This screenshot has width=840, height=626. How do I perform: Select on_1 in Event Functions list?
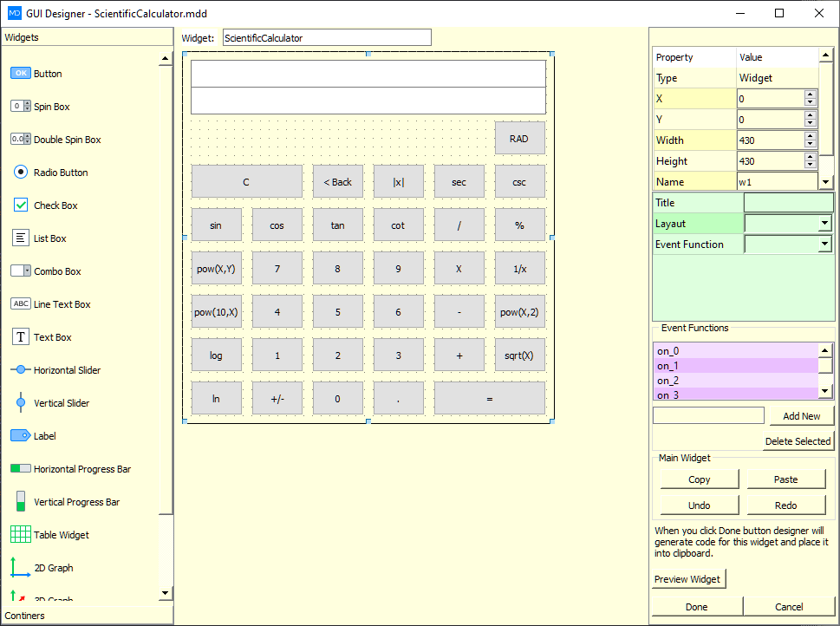point(735,366)
